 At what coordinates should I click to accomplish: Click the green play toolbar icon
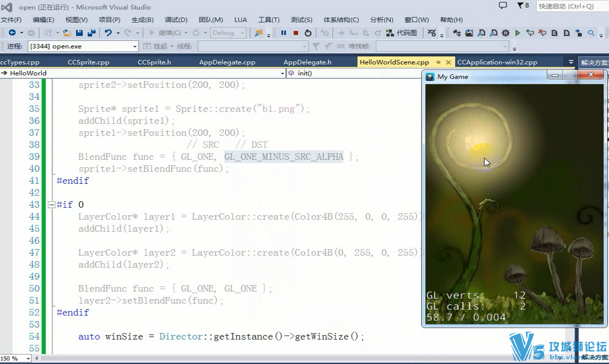(x=518, y=33)
